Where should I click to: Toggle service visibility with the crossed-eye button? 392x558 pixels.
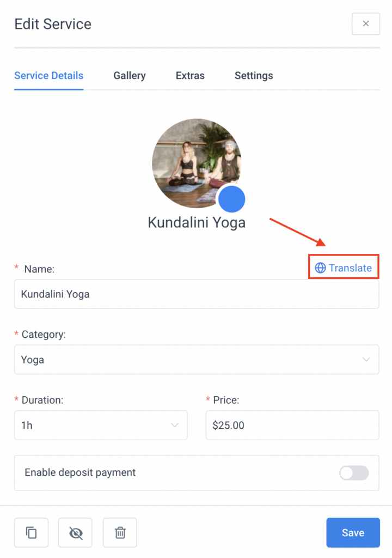click(x=75, y=532)
